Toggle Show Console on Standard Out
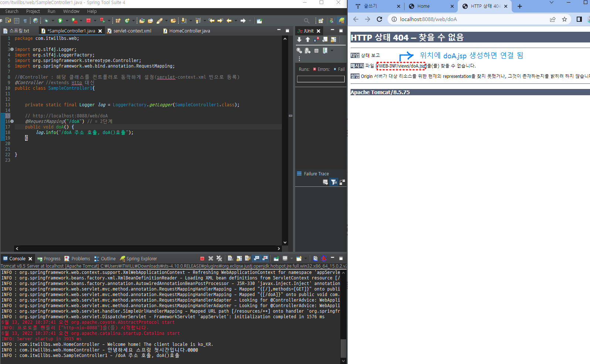The image size is (590, 364). [256, 258]
